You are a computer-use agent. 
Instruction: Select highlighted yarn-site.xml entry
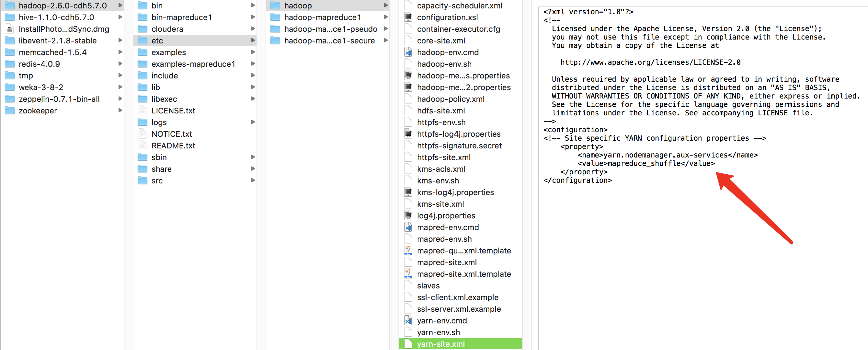tap(441, 344)
